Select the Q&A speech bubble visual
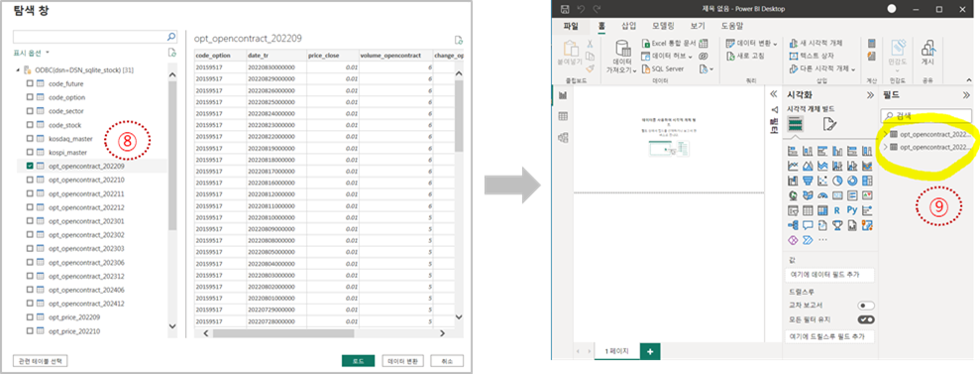Viewport: 980px width, 374px height. click(809, 225)
